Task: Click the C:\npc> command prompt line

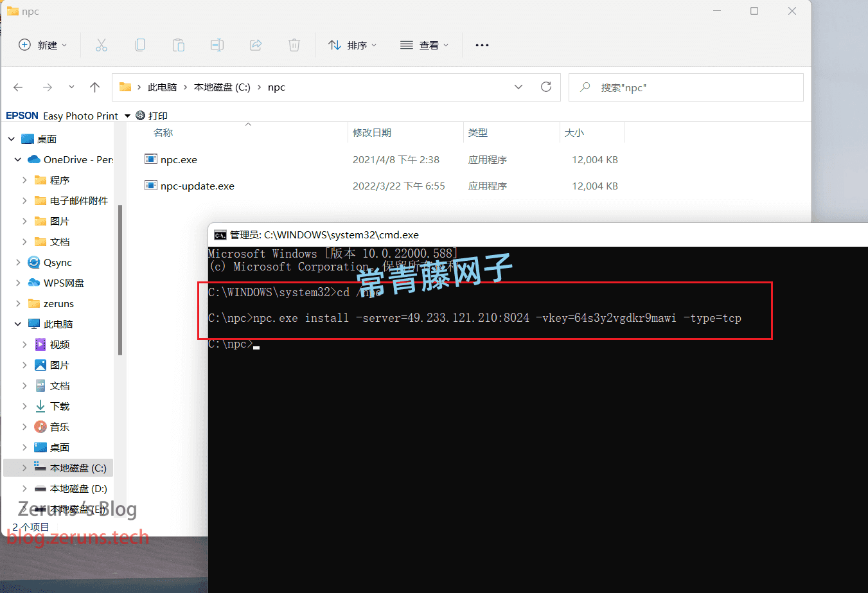Action: pyautogui.click(x=234, y=344)
